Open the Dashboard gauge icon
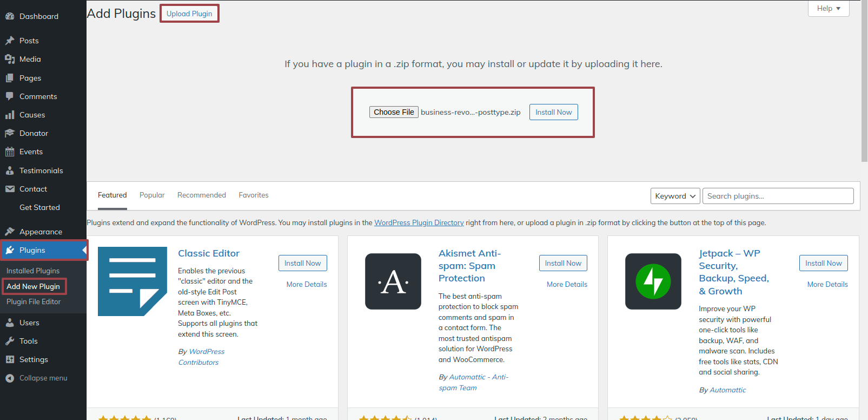Viewport: 868px width, 420px height. point(10,16)
